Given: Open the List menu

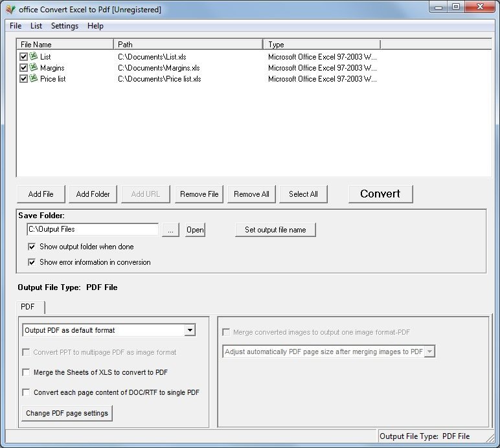Looking at the screenshot, I should [36, 26].
